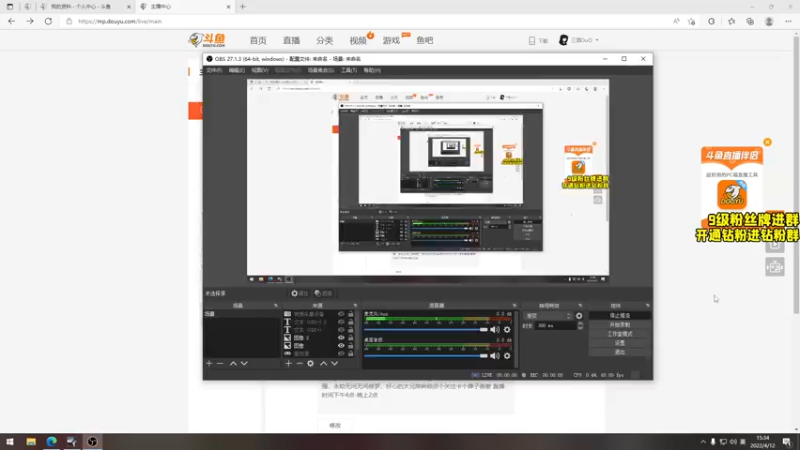Set 桌面音频 volume slider
The width and height of the screenshot is (800, 450).
pyautogui.click(x=426, y=356)
